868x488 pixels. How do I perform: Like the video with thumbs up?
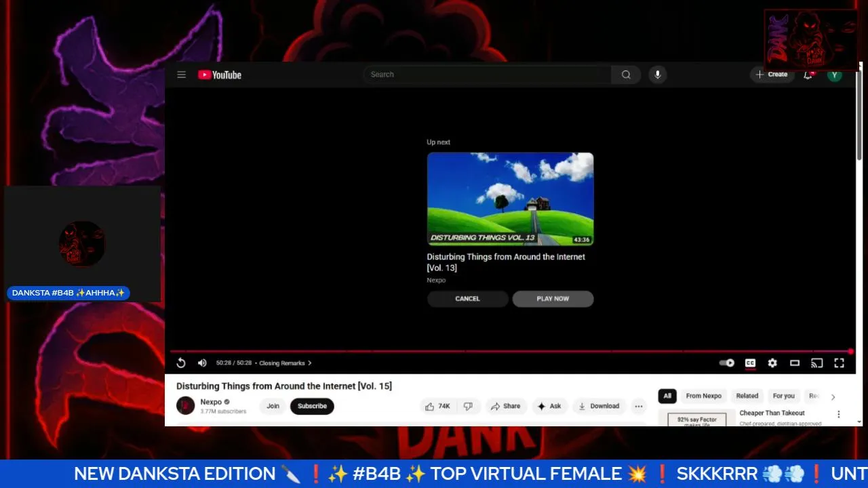pos(437,406)
